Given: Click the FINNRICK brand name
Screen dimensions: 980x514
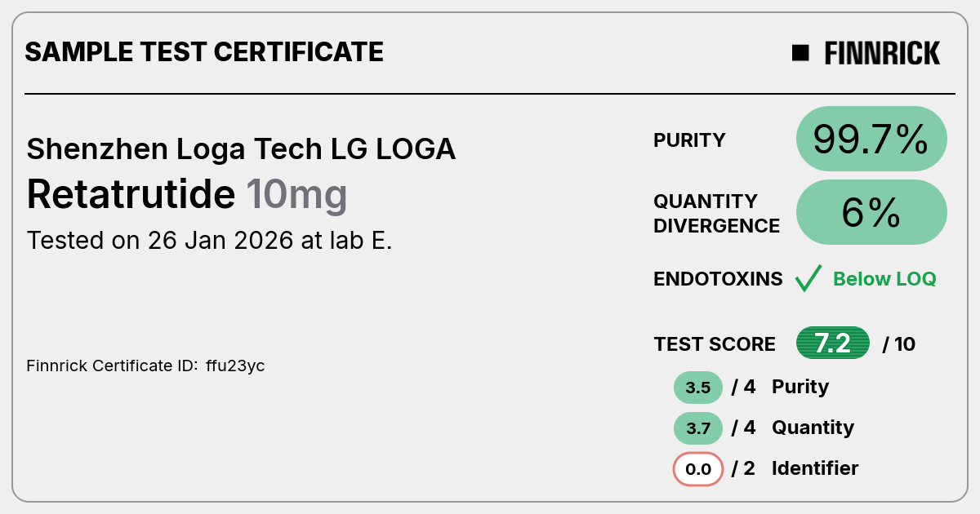Looking at the screenshot, I should tap(882, 53).
